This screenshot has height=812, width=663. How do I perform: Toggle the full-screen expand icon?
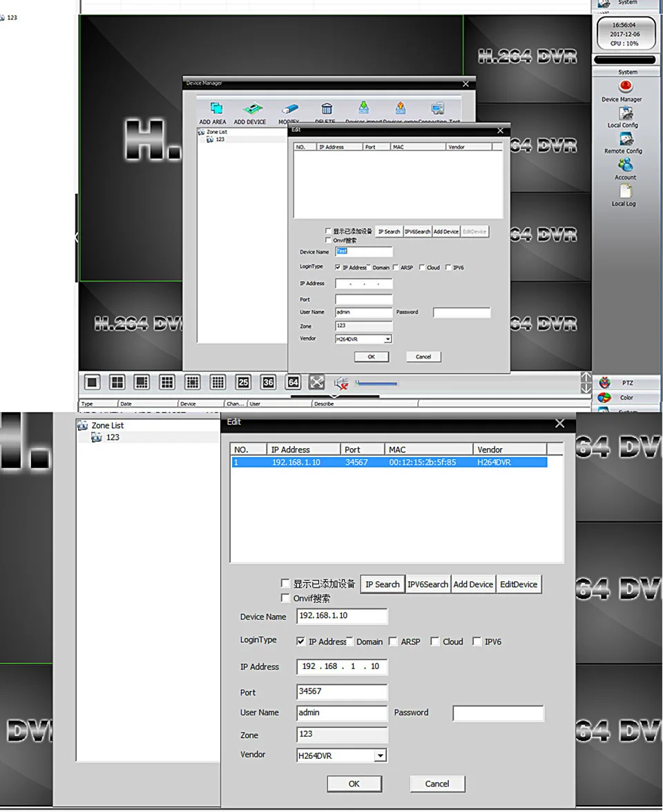tap(316, 383)
